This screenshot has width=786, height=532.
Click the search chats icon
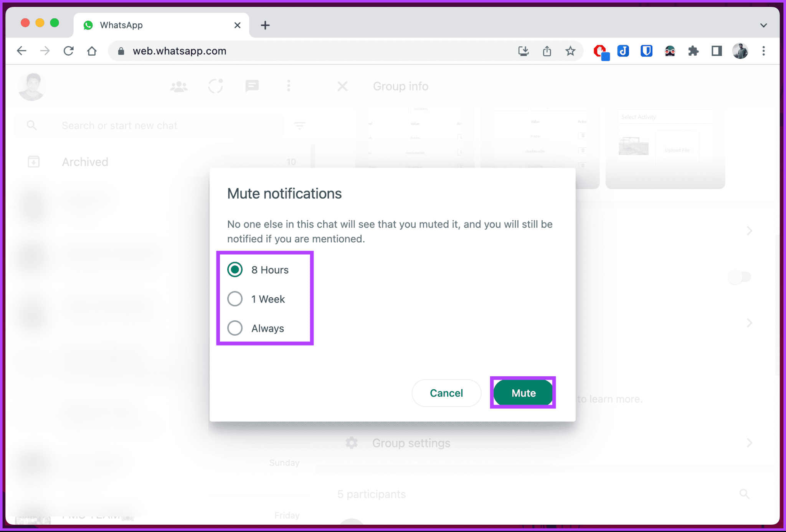31,125
